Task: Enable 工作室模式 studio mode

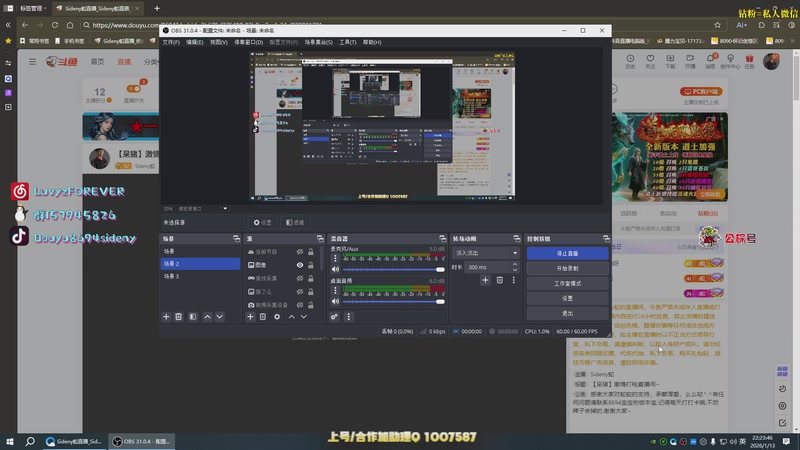Action: point(567,283)
